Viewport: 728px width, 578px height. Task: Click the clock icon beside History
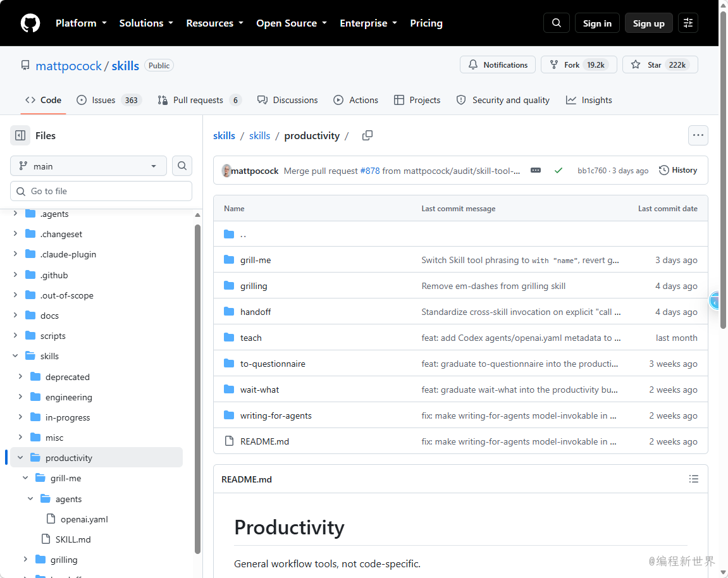point(664,170)
